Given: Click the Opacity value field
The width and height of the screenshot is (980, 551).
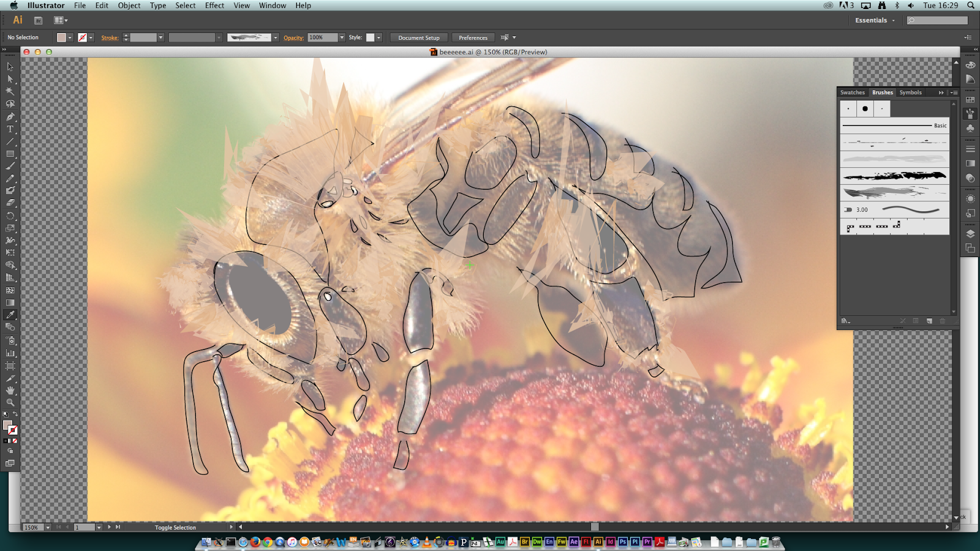Looking at the screenshot, I should click(323, 38).
